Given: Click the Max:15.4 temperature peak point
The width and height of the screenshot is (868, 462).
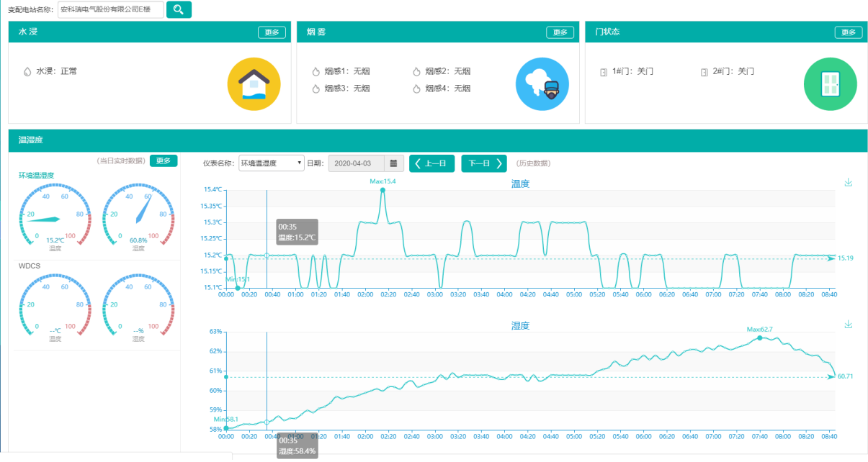Looking at the screenshot, I should 382,190.
